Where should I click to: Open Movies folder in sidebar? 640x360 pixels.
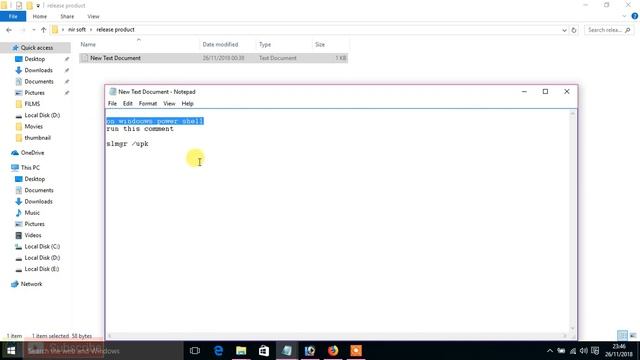click(33, 127)
